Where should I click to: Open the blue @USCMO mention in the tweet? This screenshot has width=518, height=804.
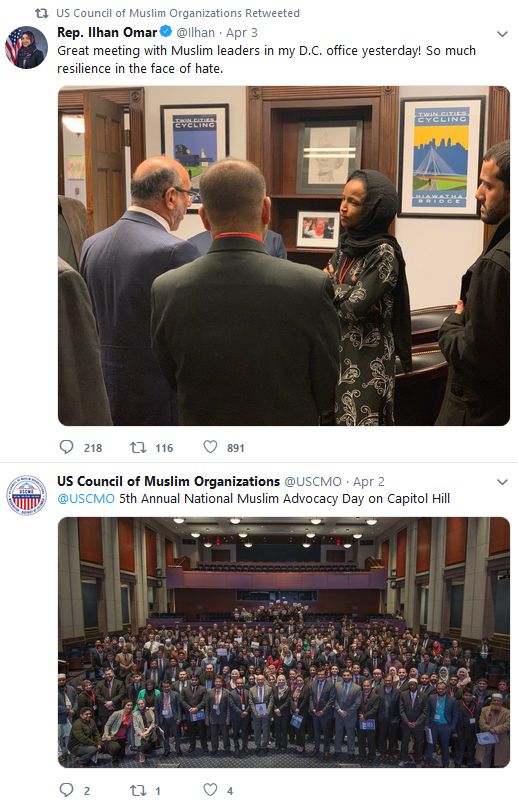[x=86, y=498]
